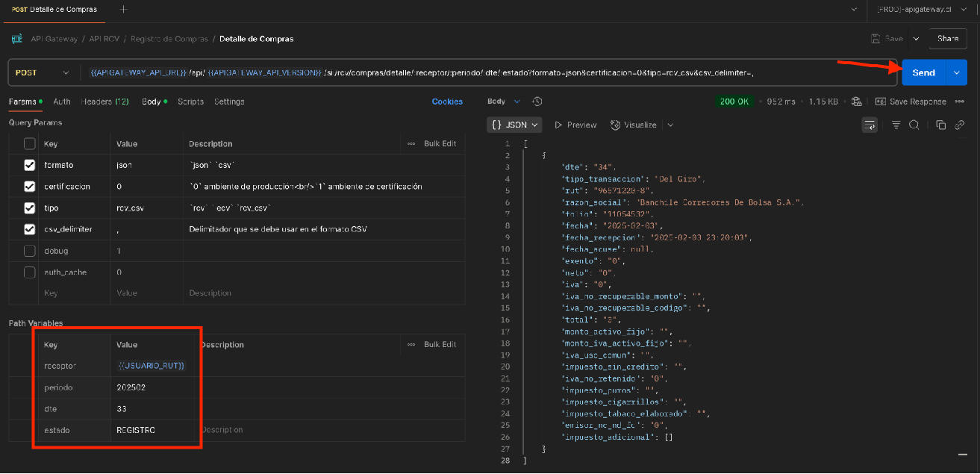Click the Share button
Image resolution: width=980 pixels, height=474 pixels.
click(948, 39)
